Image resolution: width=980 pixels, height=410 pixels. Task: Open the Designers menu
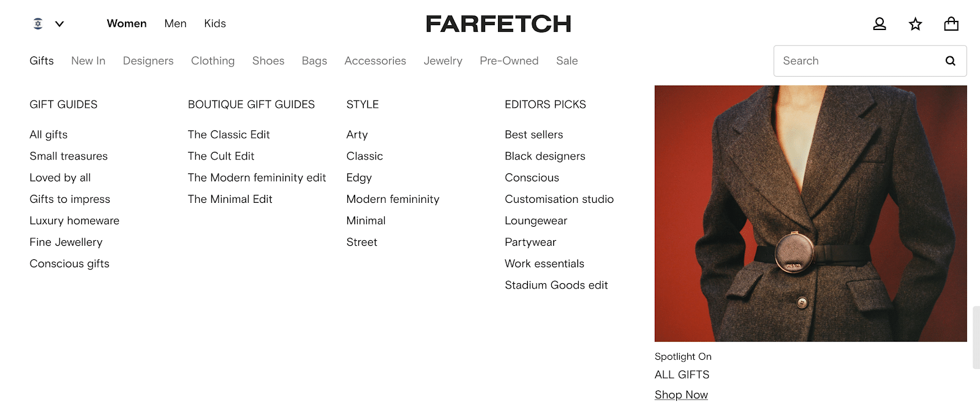click(x=148, y=61)
